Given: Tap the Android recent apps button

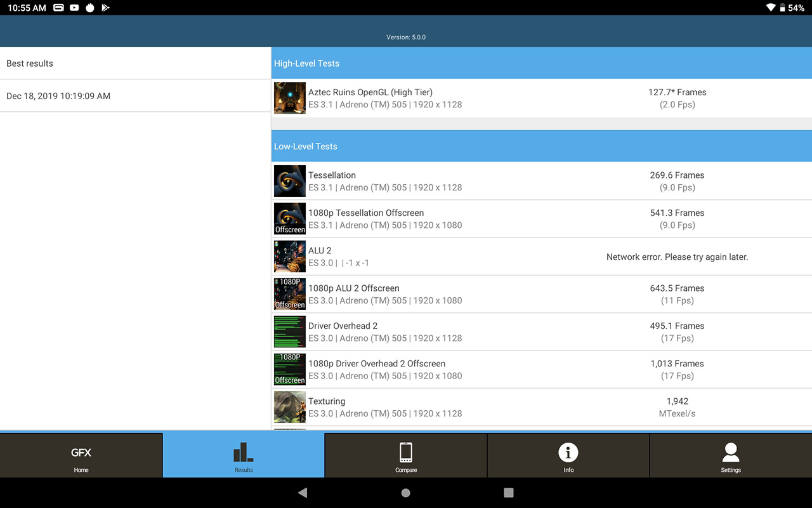Looking at the screenshot, I should click(508, 493).
